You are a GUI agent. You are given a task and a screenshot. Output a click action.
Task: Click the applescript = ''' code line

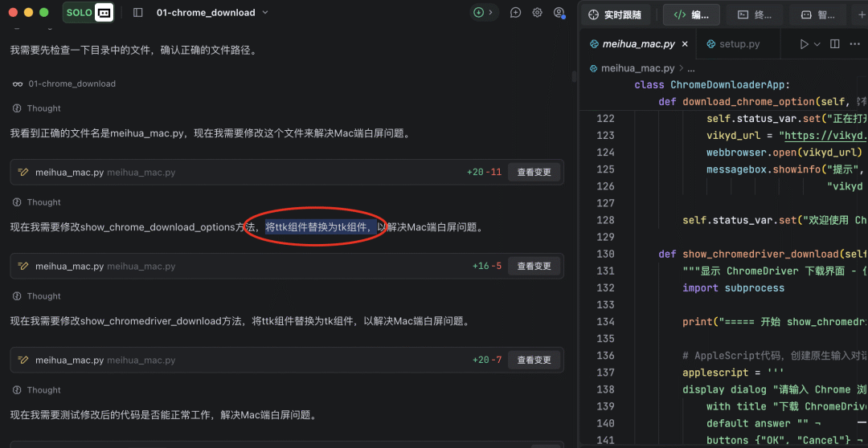734,373
